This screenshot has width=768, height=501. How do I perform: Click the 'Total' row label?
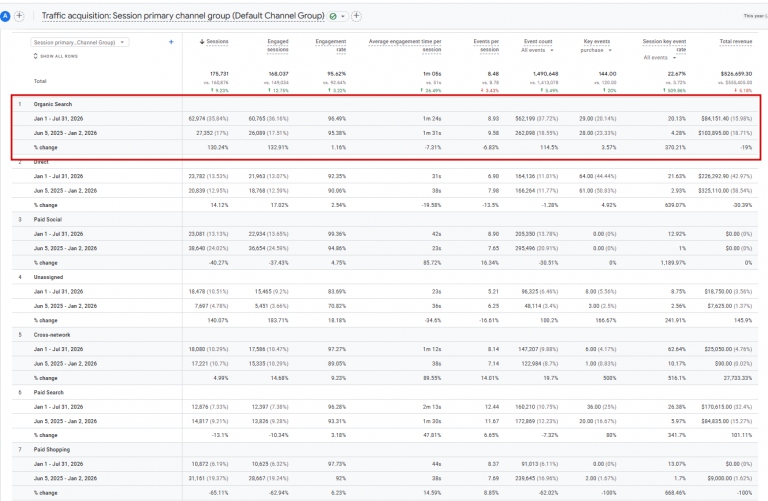tap(40, 81)
